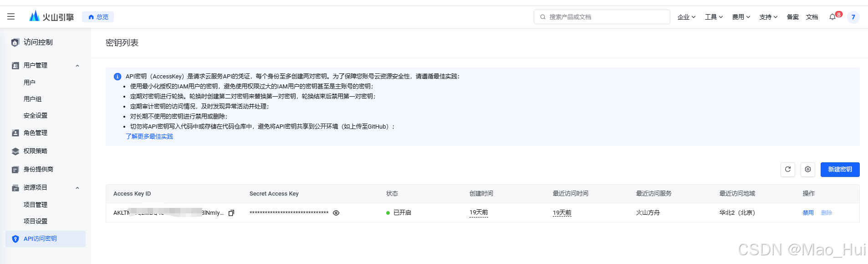Open table column settings gear
Screen dimensions: 868x264
point(808,169)
